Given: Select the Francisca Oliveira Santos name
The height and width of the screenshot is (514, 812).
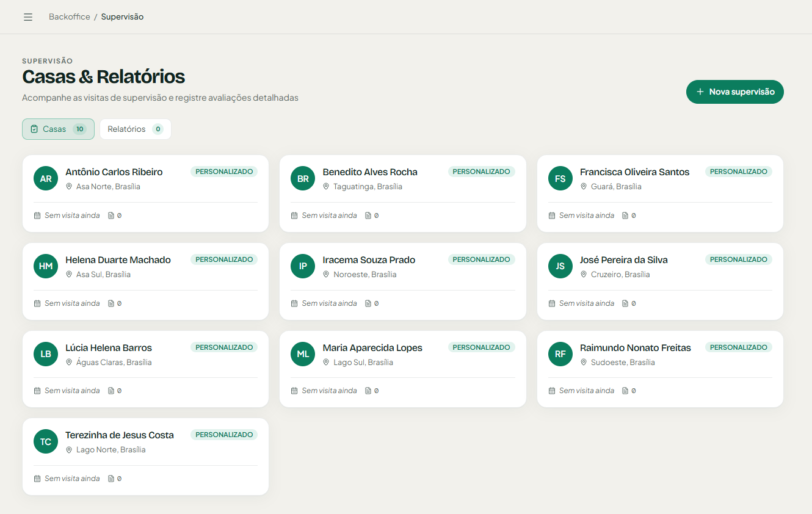Looking at the screenshot, I should coord(635,172).
